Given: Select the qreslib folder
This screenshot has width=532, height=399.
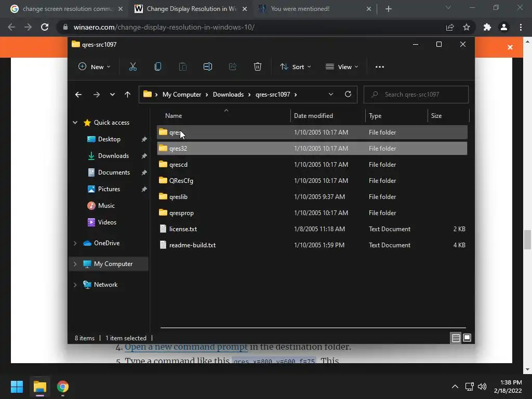Looking at the screenshot, I should coord(312,197).
